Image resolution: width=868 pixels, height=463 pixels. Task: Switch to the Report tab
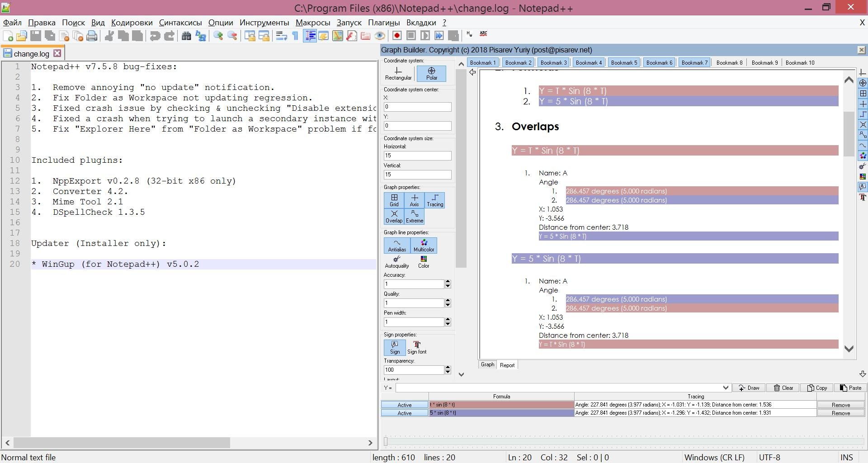click(x=507, y=365)
